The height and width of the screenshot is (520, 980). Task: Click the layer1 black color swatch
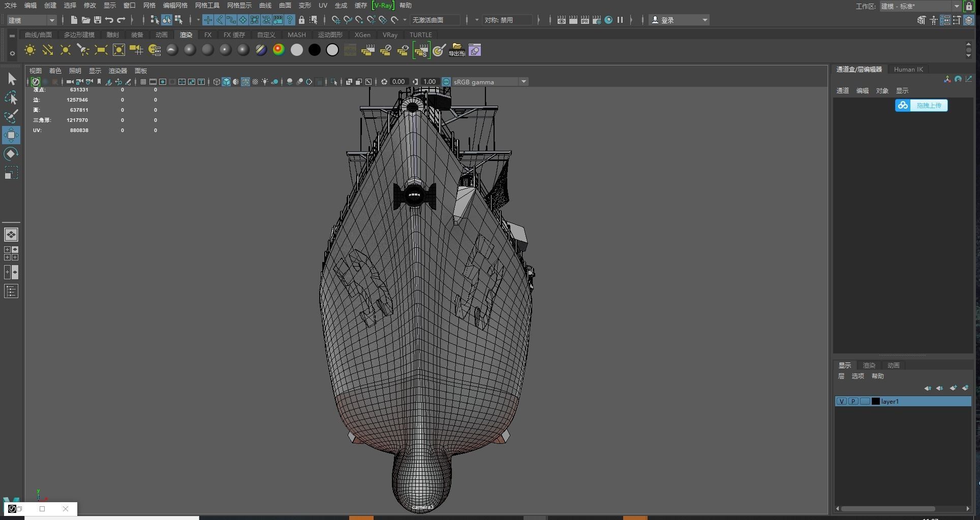[875, 401]
